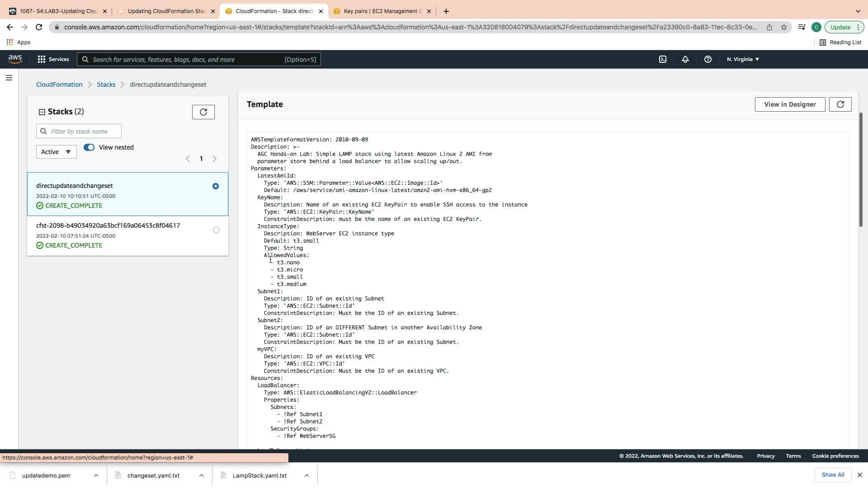The height and width of the screenshot is (488, 868).
Task: Open the Services grid menu
Action: pyautogui.click(x=53, y=59)
